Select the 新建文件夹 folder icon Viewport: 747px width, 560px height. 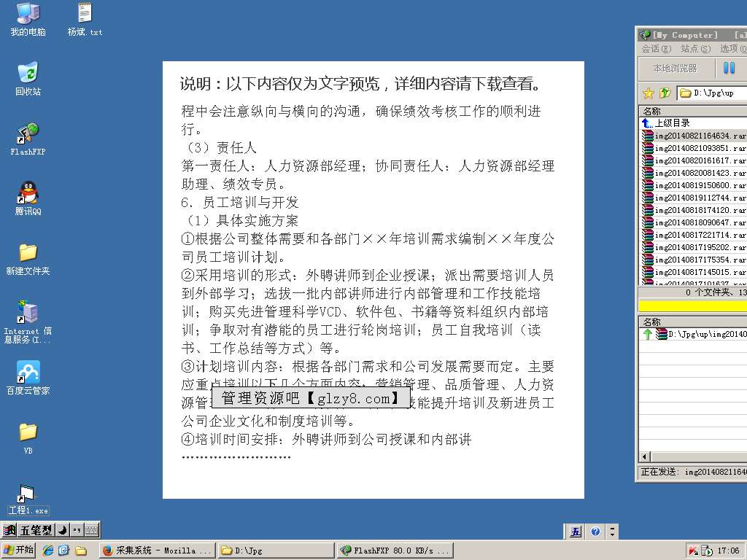(28, 259)
